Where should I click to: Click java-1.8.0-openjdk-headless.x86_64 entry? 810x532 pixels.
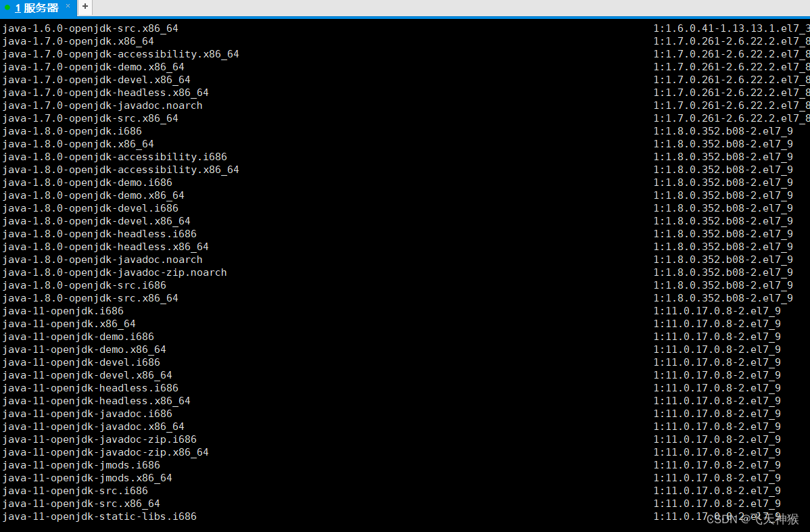[x=105, y=247]
